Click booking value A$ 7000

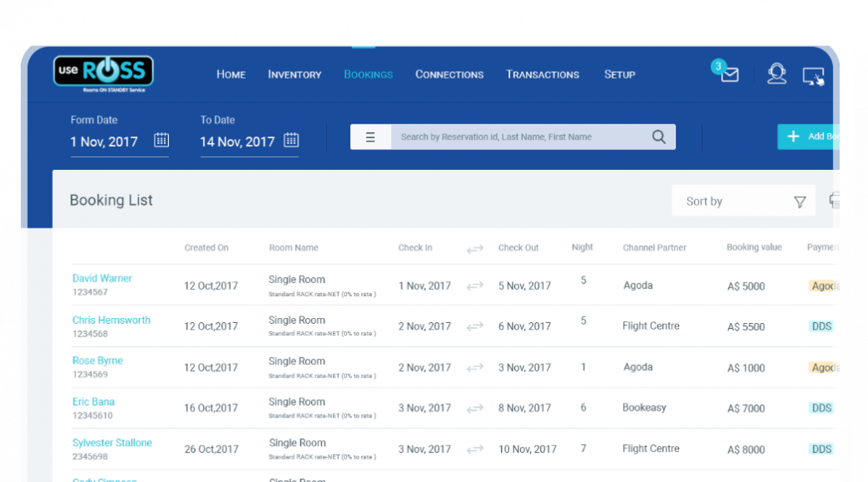[x=746, y=408]
